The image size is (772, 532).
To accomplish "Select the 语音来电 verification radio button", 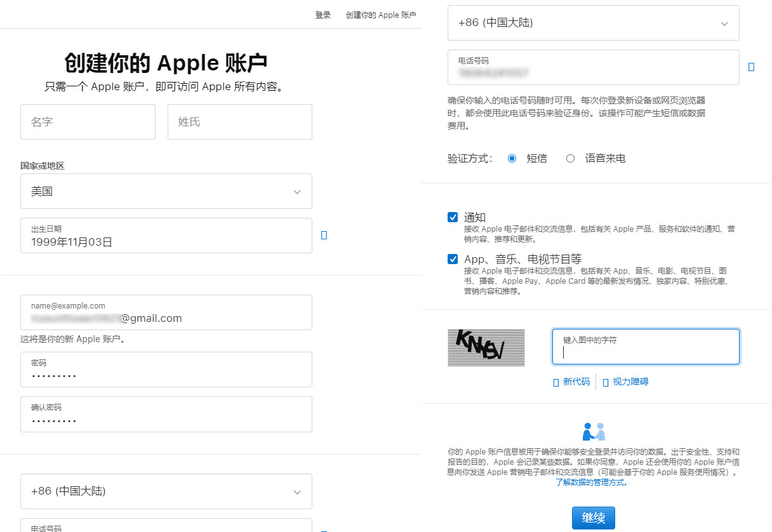I will (570, 158).
